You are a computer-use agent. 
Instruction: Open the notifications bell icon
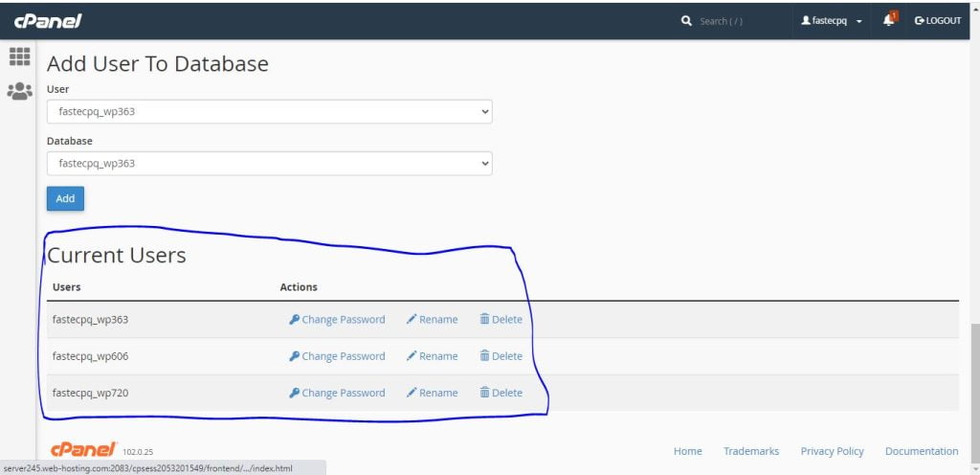[890, 20]
